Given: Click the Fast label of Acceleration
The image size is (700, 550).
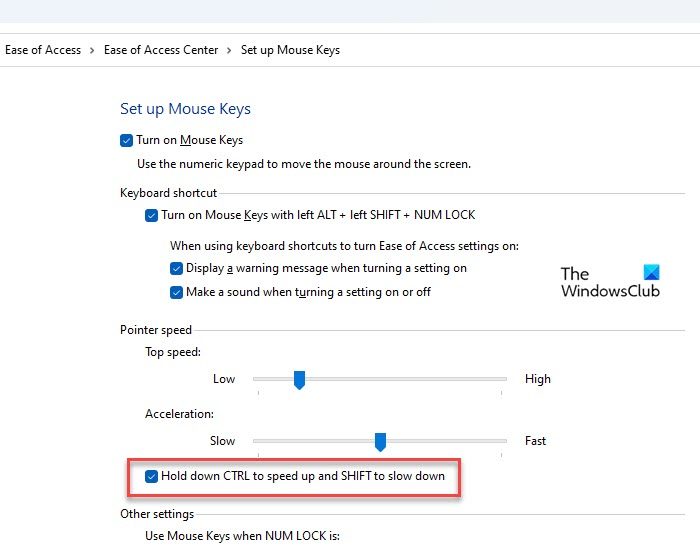Looking at the screenshot, I should [535, 441].
